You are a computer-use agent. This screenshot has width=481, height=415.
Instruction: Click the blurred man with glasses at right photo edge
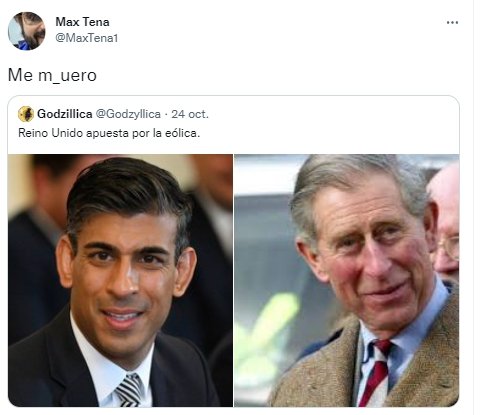(445, 221)
